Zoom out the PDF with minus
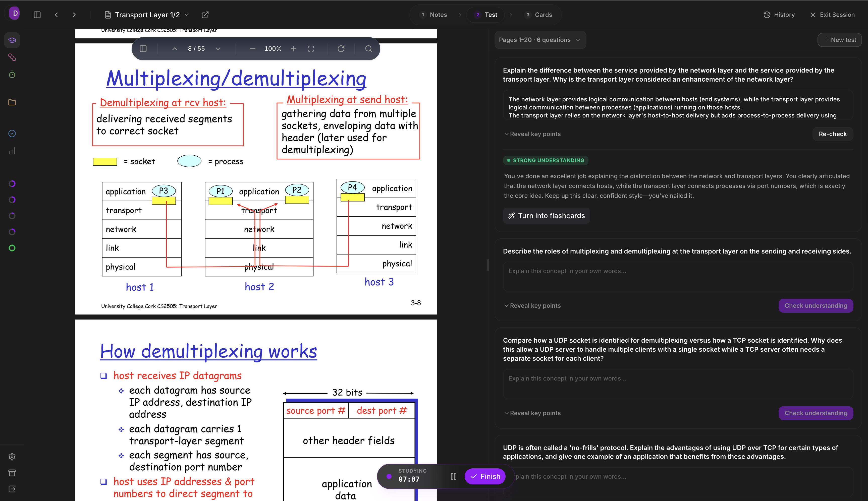This screenshot has height=501, width=868. coord(253,49)
